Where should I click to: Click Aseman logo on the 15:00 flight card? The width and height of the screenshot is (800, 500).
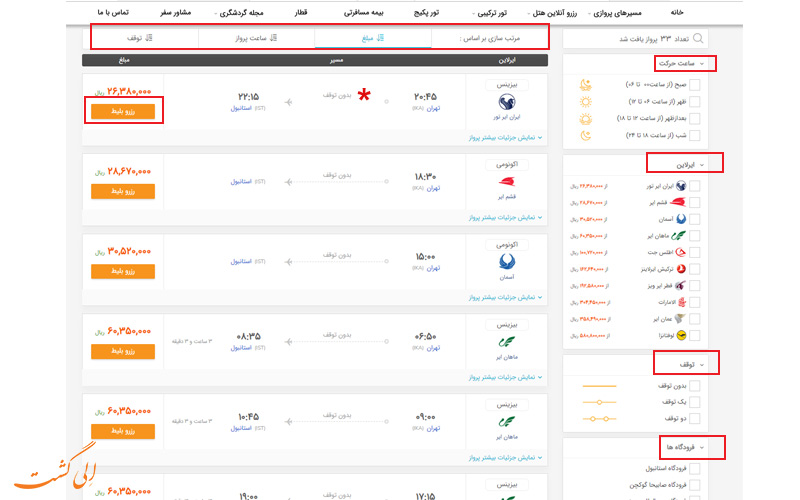(x=507, y=262)
